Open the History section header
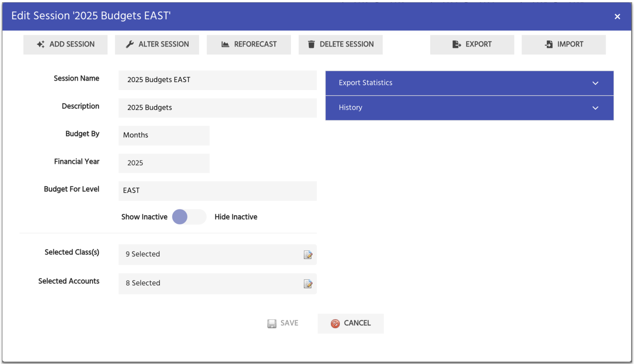This screenshot has width=635, height=364. (470, 108)
